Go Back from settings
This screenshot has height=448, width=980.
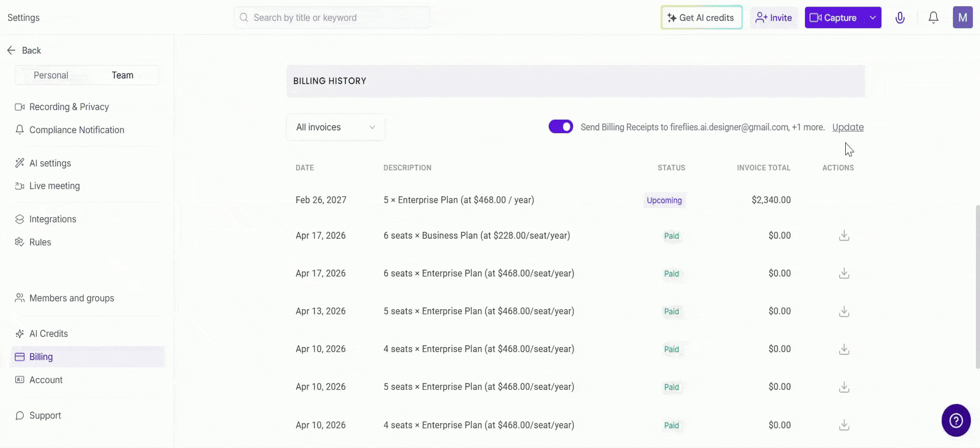24,51
